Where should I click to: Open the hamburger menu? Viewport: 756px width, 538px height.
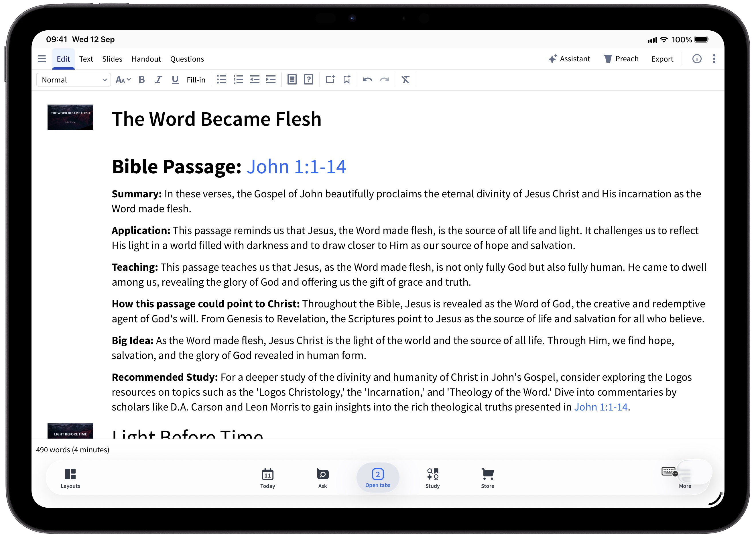[42, 59]
